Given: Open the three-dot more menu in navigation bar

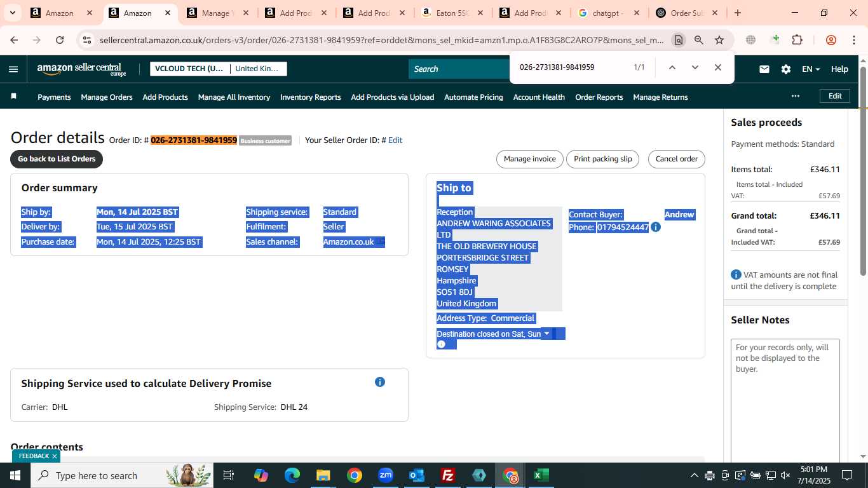Looking at the screenshot, I should tap(795, 96).
